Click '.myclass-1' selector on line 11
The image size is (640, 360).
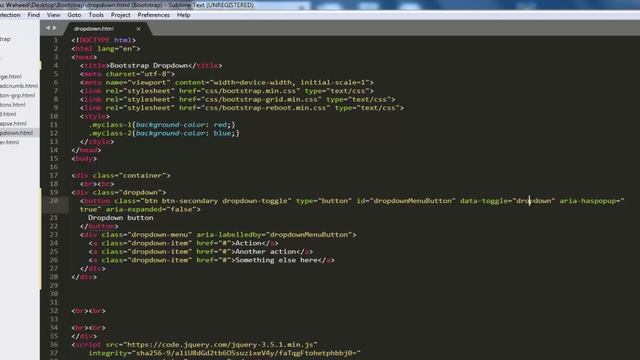coord(110,125)
